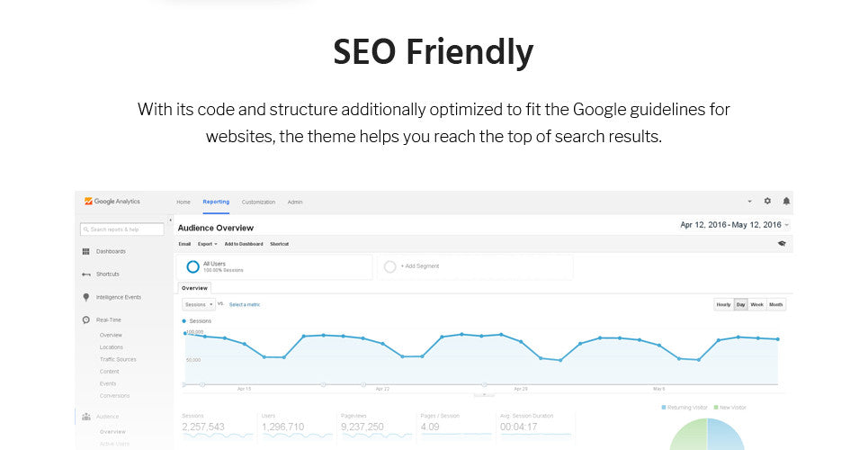Screen dimensions: 868x450
Task: Switch to the Reporting tab
Action: [216, 202]
